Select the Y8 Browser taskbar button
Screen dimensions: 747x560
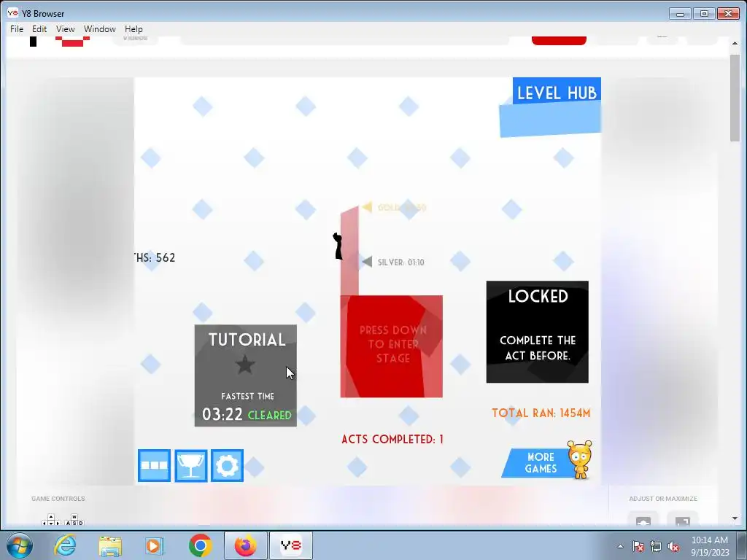click(291, 545)
